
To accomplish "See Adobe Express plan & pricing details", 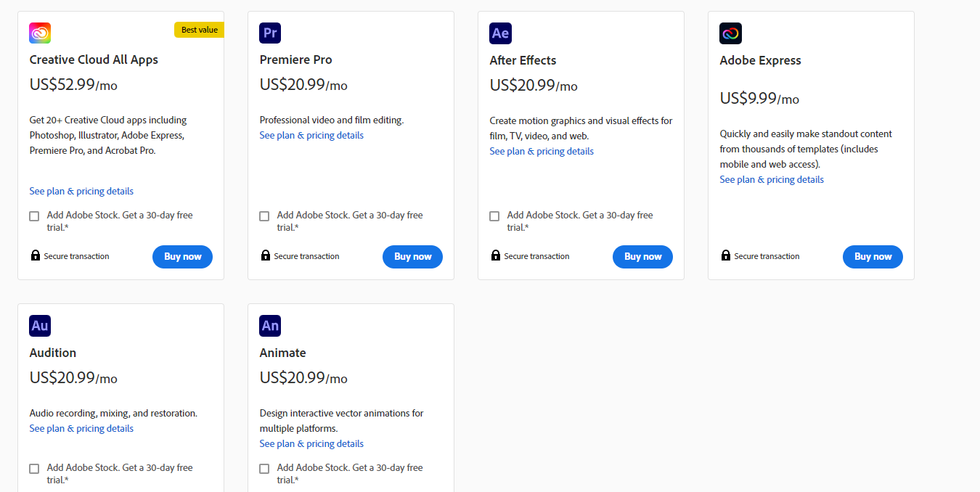I will pos(772,180).
